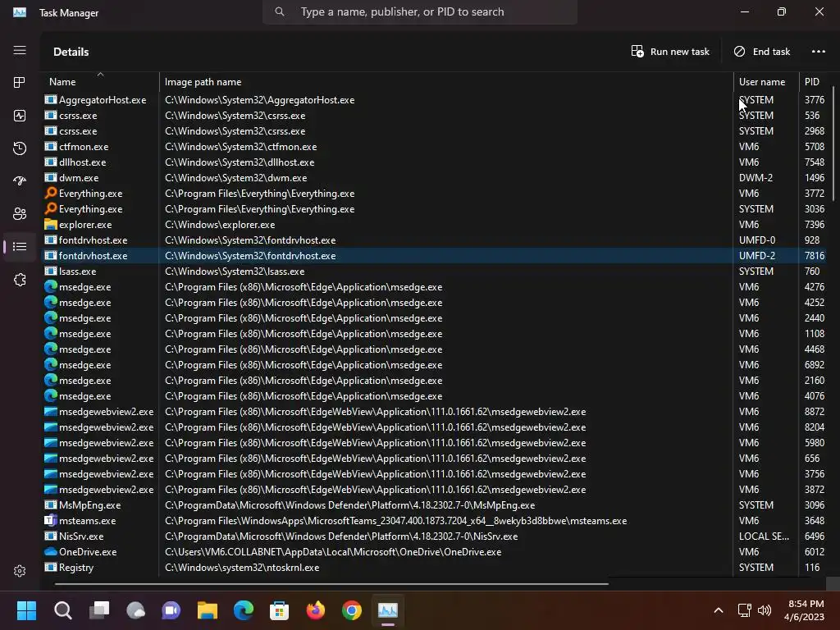Open the Chat app on taskbar
840x630 pixels.
[x=171, y=610]
